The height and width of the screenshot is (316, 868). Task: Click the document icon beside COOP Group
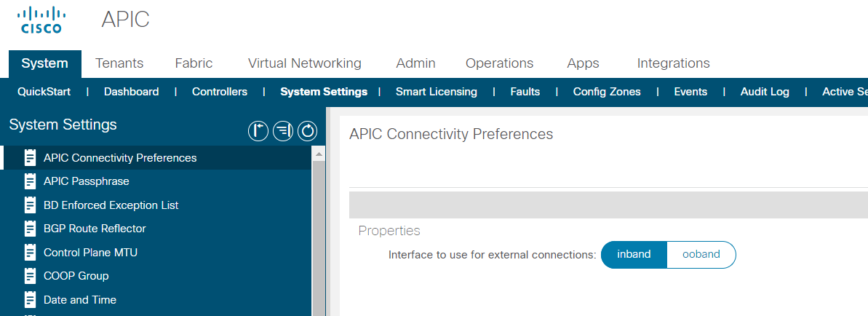[x=31, y=275]
